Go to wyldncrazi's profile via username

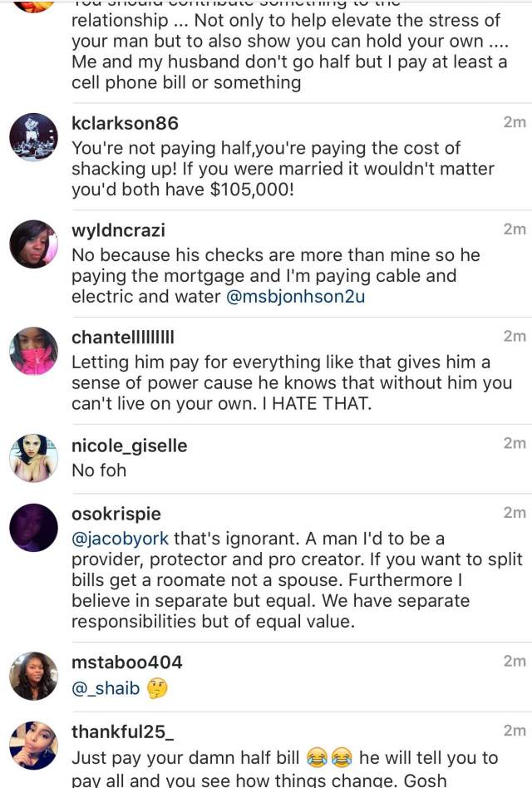click(120, 230)
